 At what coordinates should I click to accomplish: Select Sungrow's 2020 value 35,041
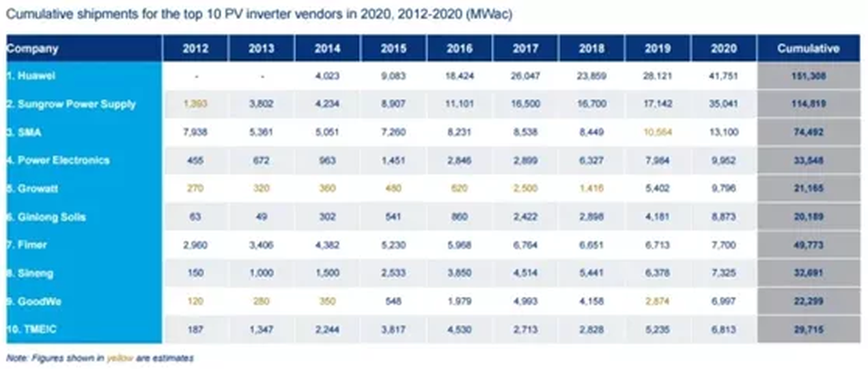tap(723, 104)
